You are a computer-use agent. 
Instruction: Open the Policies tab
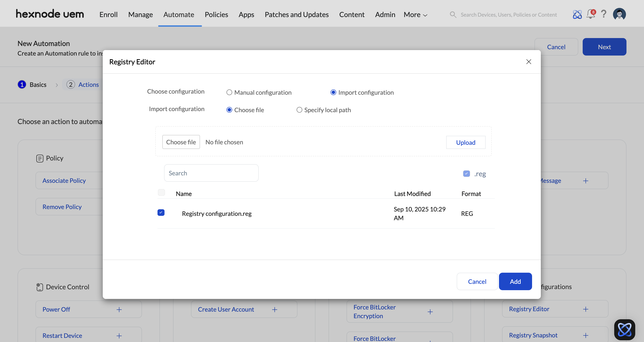point(216,15)
